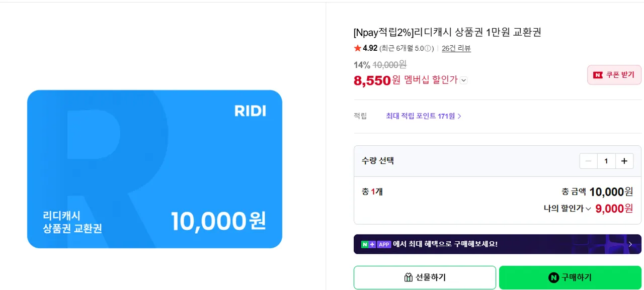
Task: Click the red star rating icon
Action: click(x=358, y=48)
